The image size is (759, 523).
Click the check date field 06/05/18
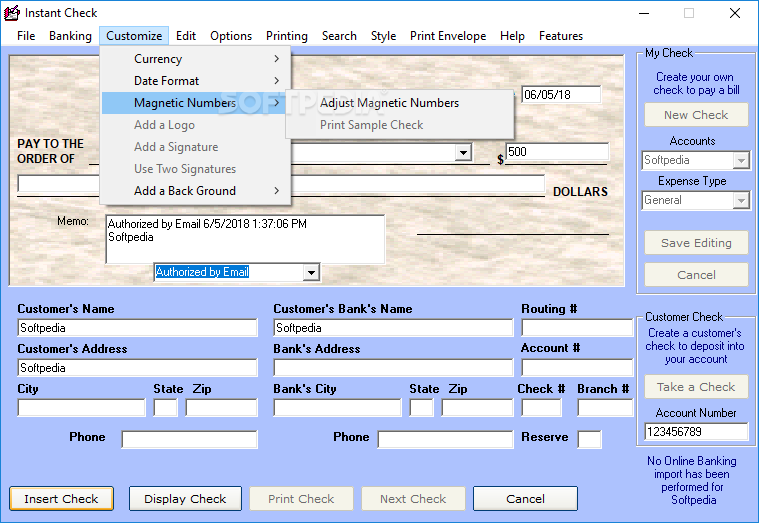561,94
